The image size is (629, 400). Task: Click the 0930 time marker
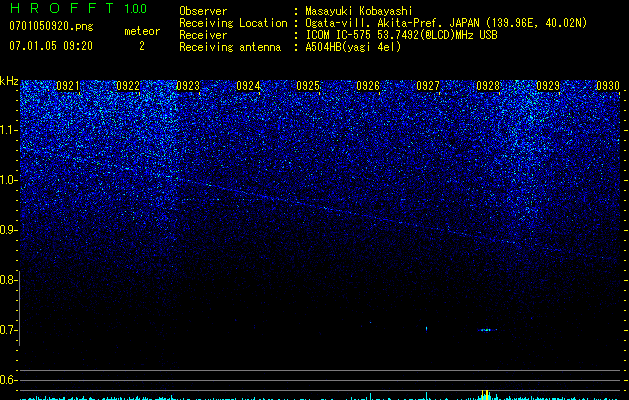pos(608,86)
